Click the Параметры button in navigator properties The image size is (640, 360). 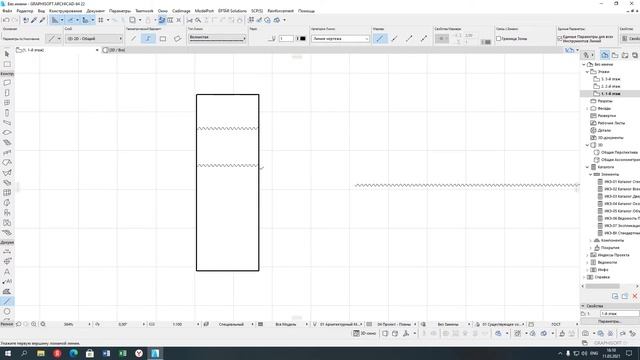(x=609, y=322)
